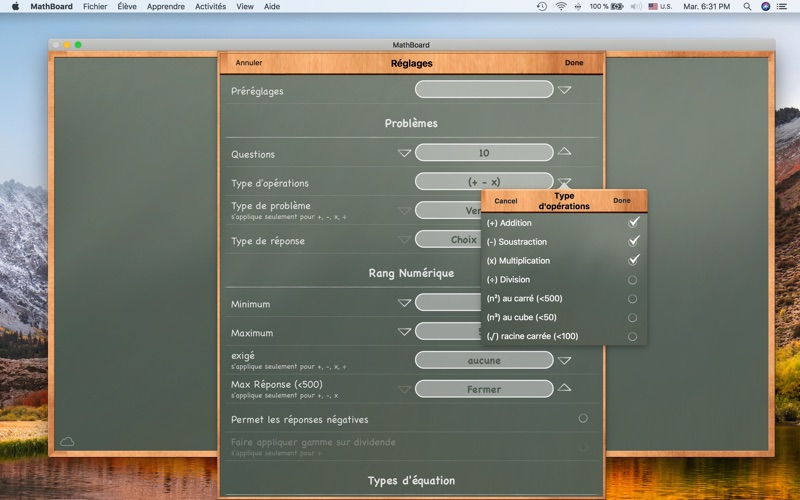Click the Type de réponse 'Choix' field
The height and width of the screenshot is (500, 800).
(x=448, y=239)
